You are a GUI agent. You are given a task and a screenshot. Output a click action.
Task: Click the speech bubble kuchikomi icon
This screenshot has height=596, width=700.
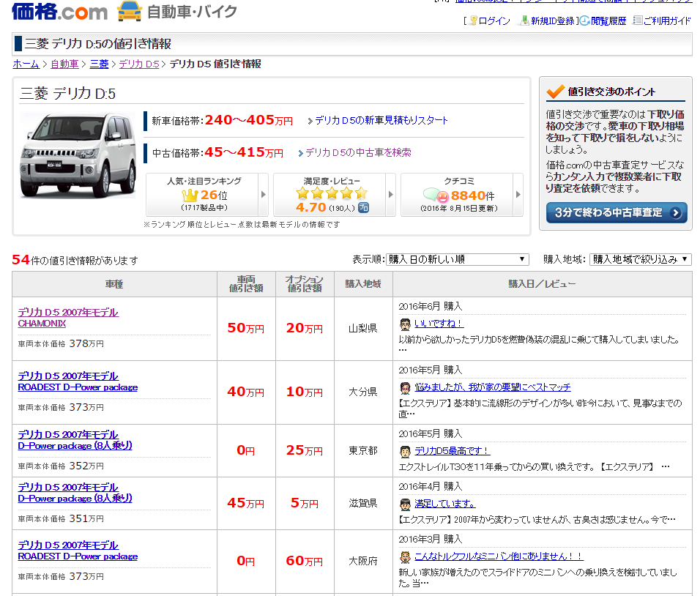pos(436,195)
